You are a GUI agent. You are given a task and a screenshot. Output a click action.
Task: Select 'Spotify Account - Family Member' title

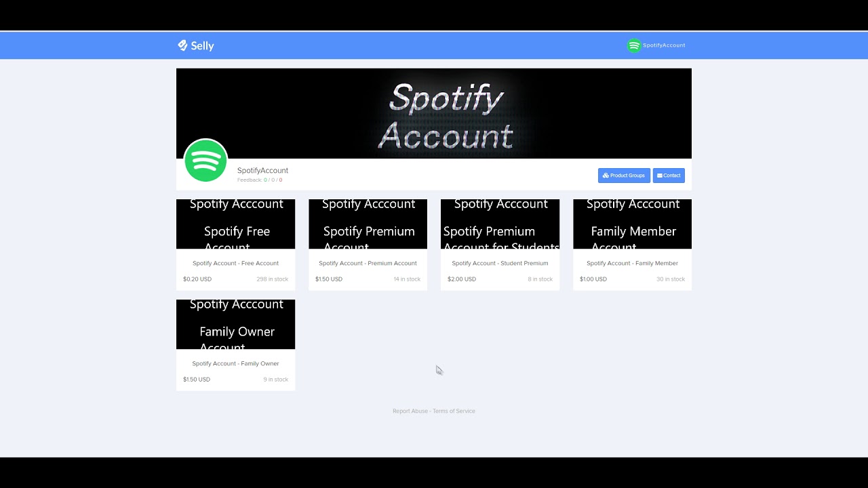pos(632,263)
